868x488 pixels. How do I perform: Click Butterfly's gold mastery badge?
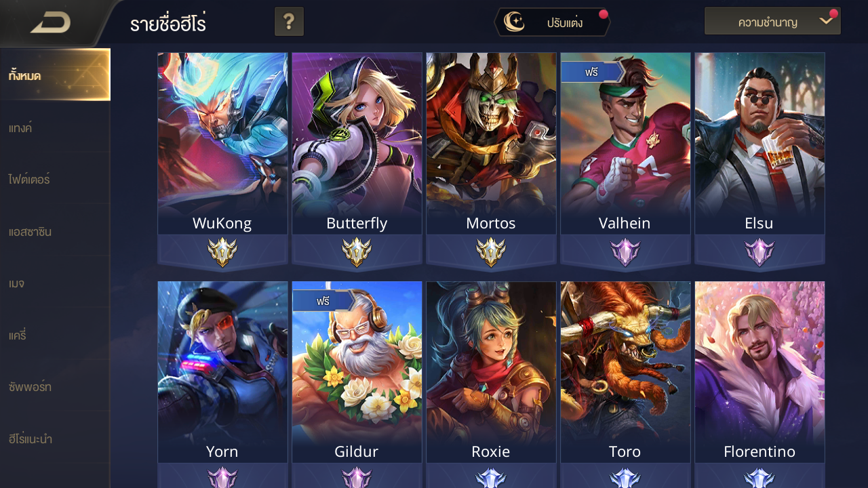coord(356,253)
